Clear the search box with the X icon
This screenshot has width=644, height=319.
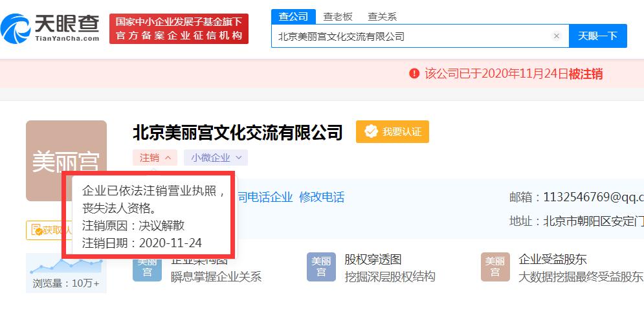tap(557, 36)
